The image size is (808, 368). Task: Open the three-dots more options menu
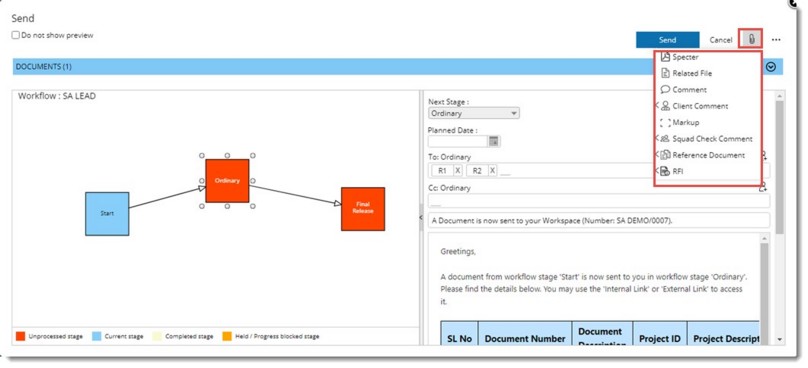coord(776,40)
